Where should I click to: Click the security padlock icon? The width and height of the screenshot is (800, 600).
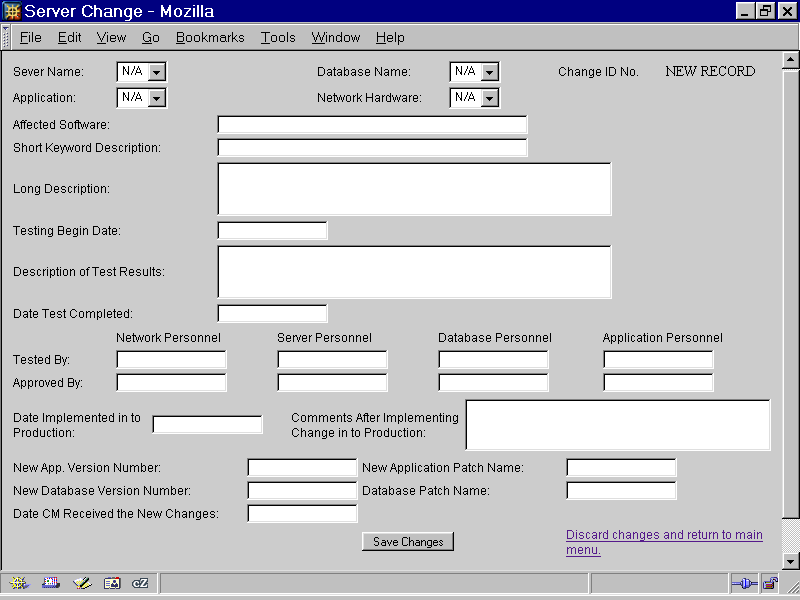tap(770, 583)
